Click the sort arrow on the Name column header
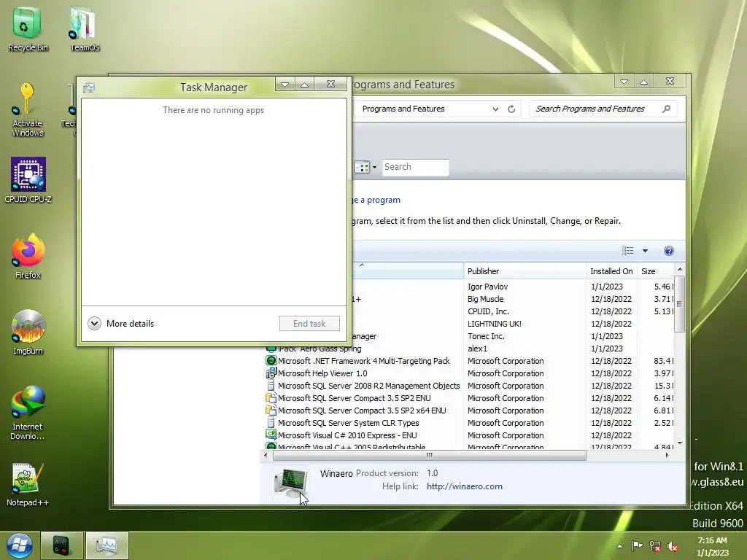 [x=362, y=265]
